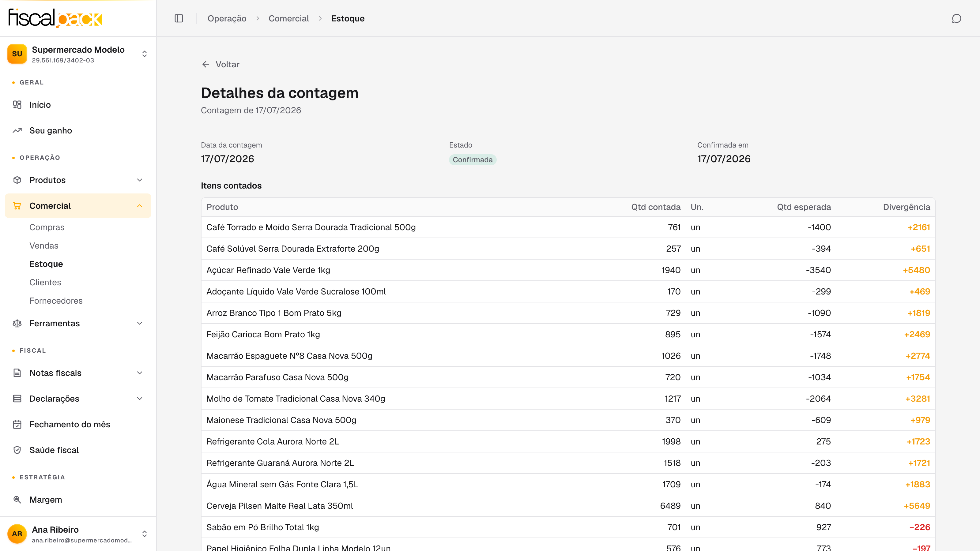Click the Fechamento do mês calendar icon
980x551 pixels.
[x=17, y=424]
